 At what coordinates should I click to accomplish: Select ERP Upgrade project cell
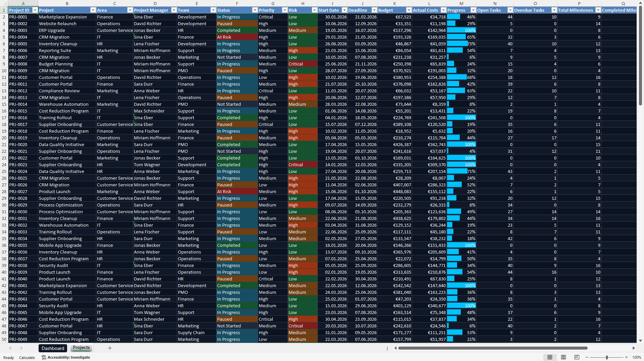click(x=67, y=30)
